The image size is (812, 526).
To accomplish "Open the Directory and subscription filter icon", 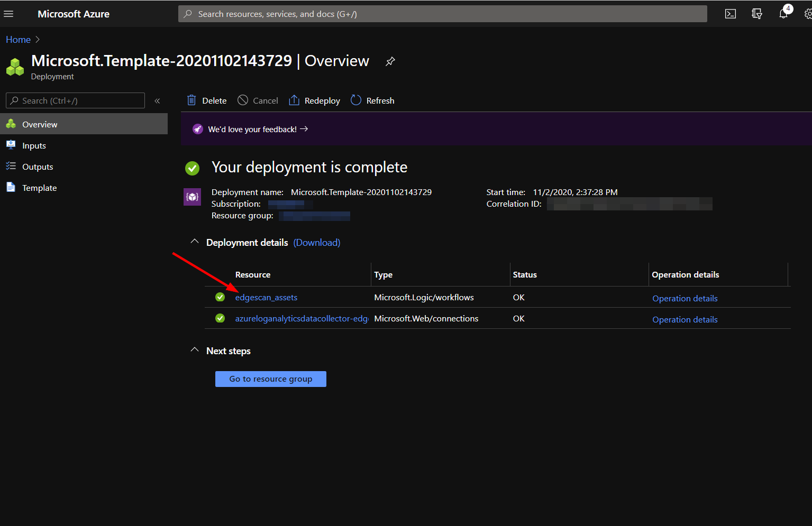I will 756,14.
